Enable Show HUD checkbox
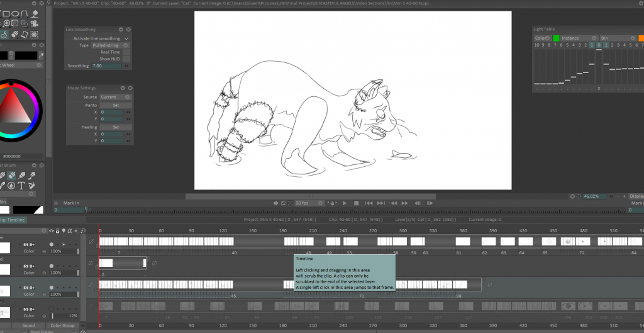The image size is (644, 333). [x=126, y=59]
